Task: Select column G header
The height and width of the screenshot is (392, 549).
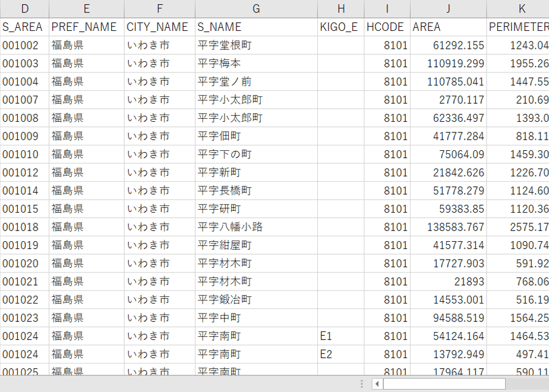Action: tap(256, 9)
